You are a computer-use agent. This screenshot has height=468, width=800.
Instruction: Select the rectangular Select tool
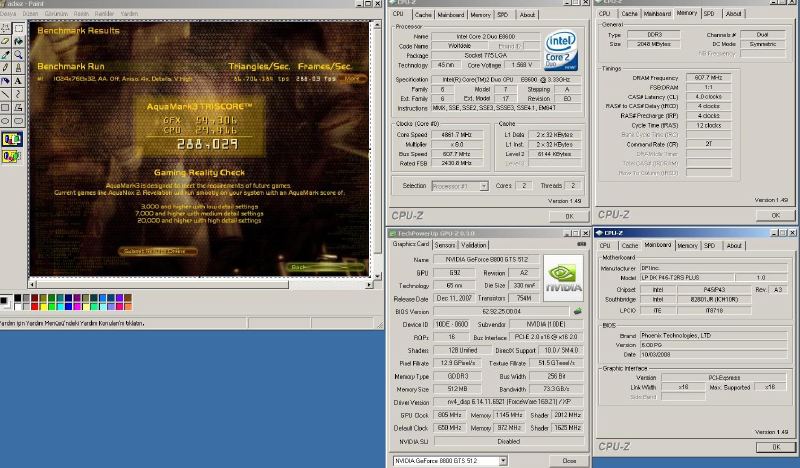(x=19, y=28)
